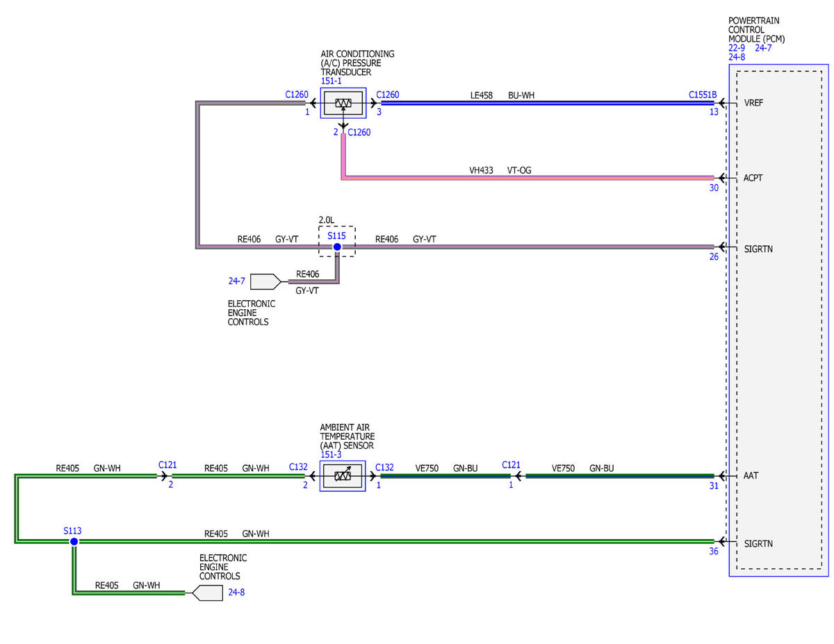Click the ambient air temperature sensor symbol
Screen dimensions: 834x644
tap(342, 477)
